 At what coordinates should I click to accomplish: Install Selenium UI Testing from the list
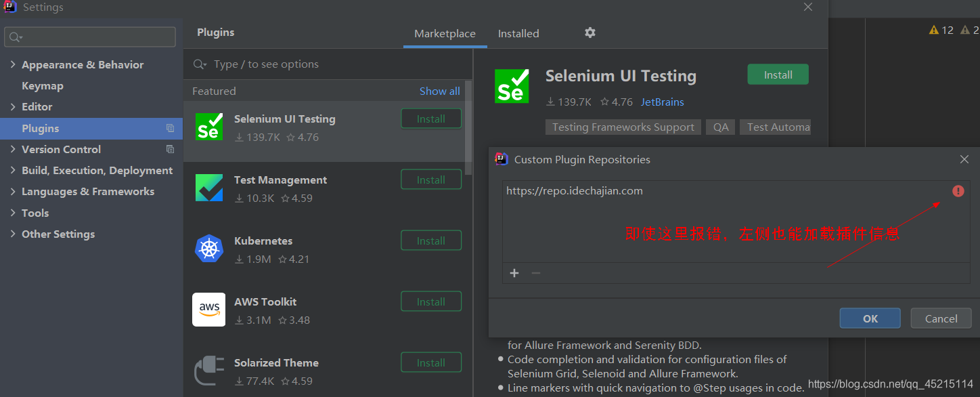coord(431,119)
